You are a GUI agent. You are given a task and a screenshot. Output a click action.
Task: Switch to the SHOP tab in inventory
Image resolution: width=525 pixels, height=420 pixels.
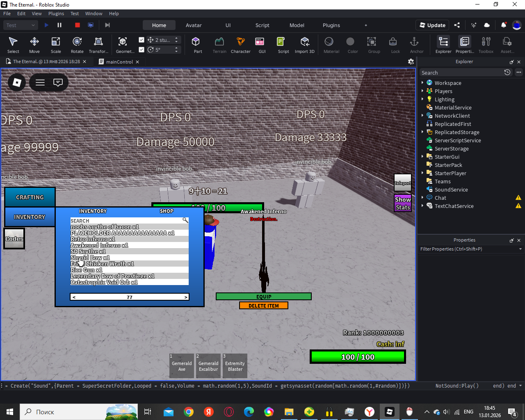pyautogui.click(x=167, y=211)
